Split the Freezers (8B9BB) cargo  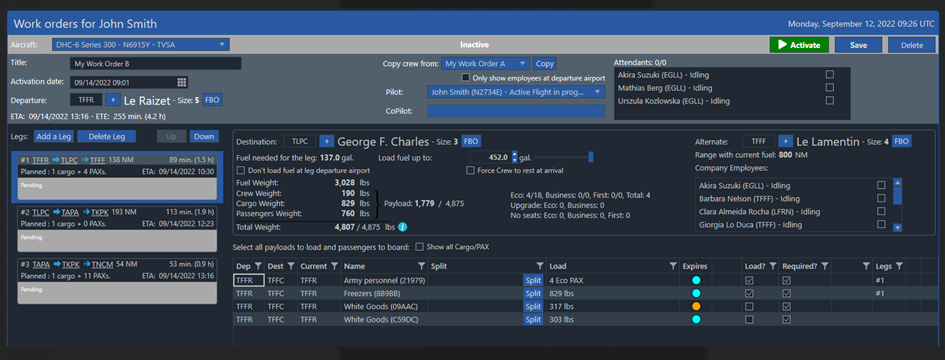click(x=533, y=293)
